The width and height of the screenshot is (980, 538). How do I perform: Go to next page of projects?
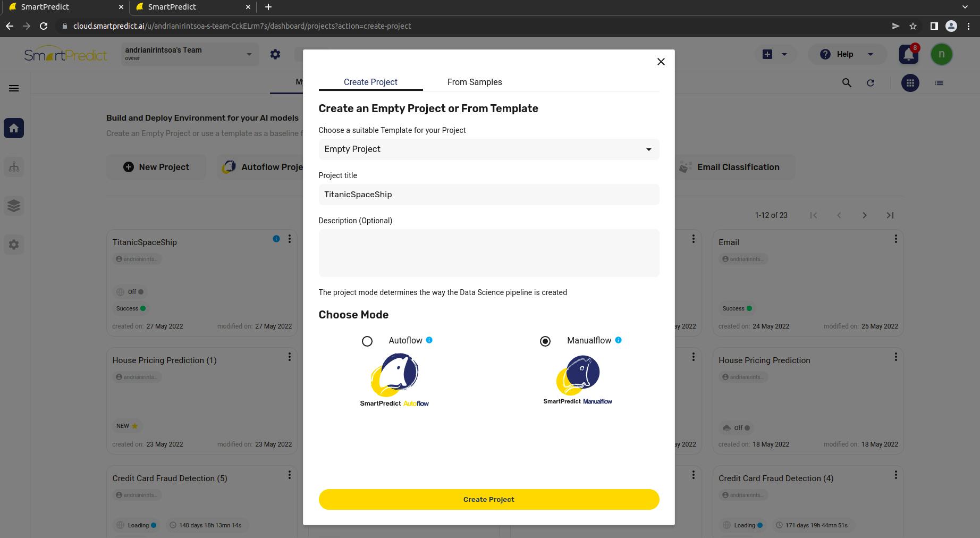[x=864, y=215]
